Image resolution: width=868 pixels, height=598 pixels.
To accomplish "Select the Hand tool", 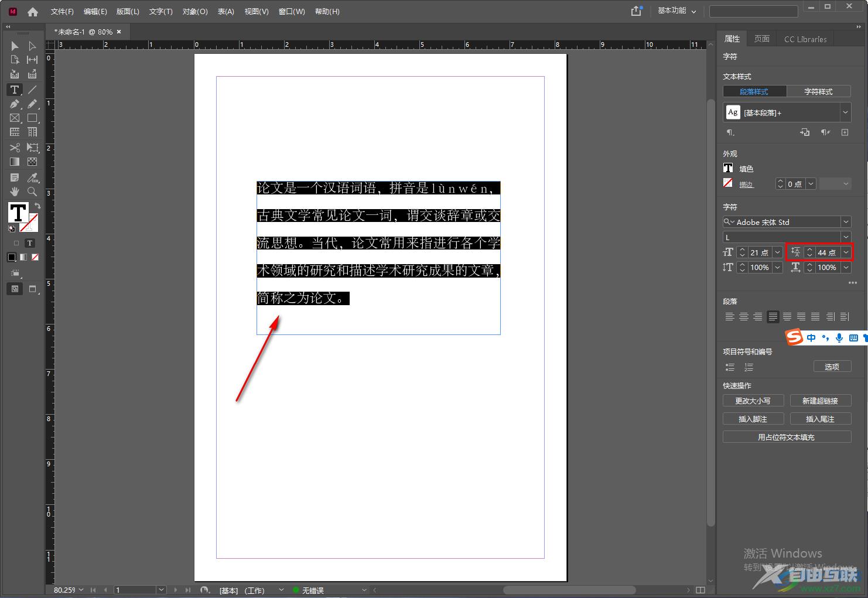I will click(15, 192).
